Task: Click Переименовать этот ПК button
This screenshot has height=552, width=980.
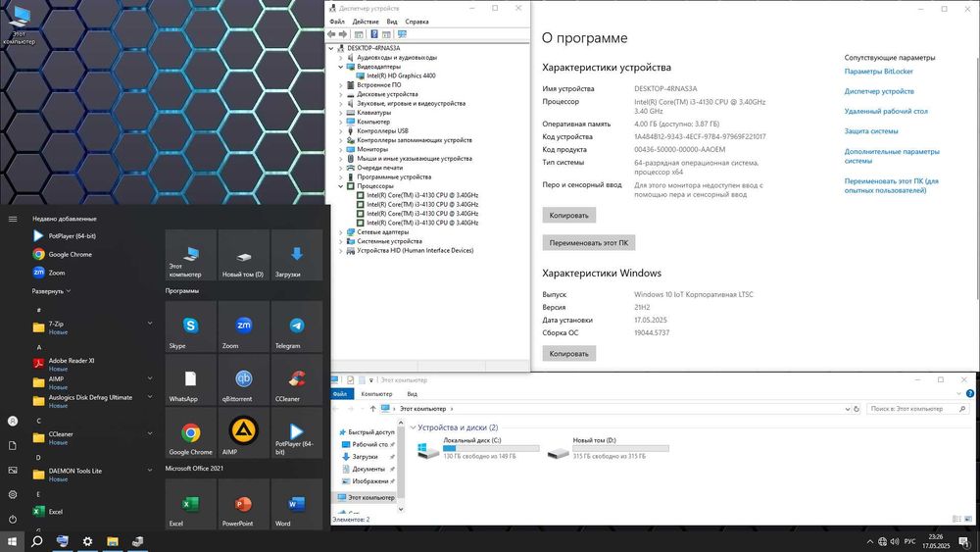Action: point(589,242)
